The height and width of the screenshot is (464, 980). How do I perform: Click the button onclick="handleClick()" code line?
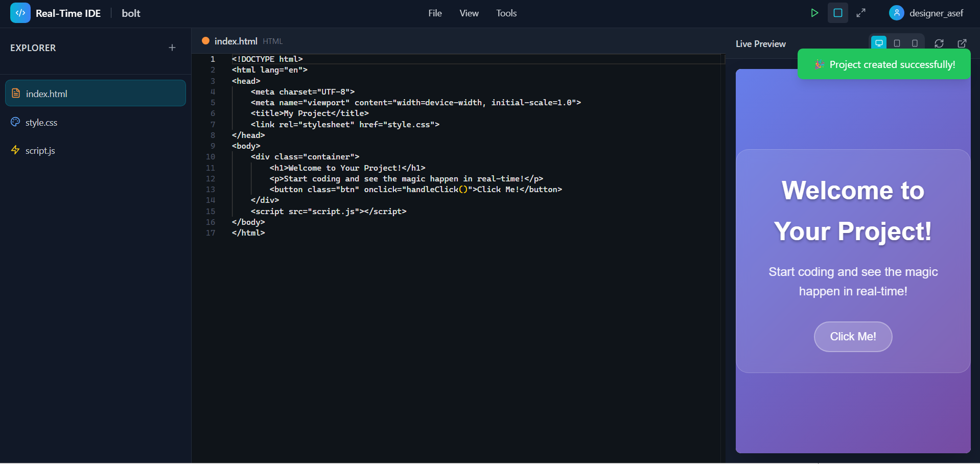(x=416, y=190)
